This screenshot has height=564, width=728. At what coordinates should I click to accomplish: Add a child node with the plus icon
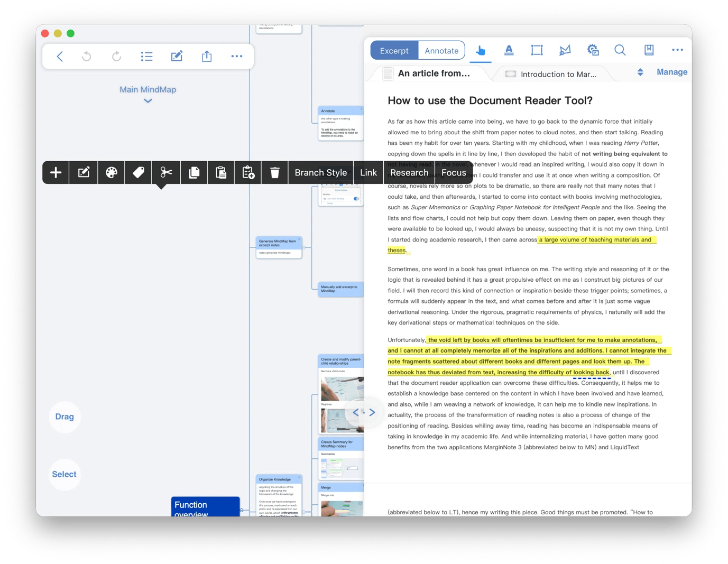point(56,172)
